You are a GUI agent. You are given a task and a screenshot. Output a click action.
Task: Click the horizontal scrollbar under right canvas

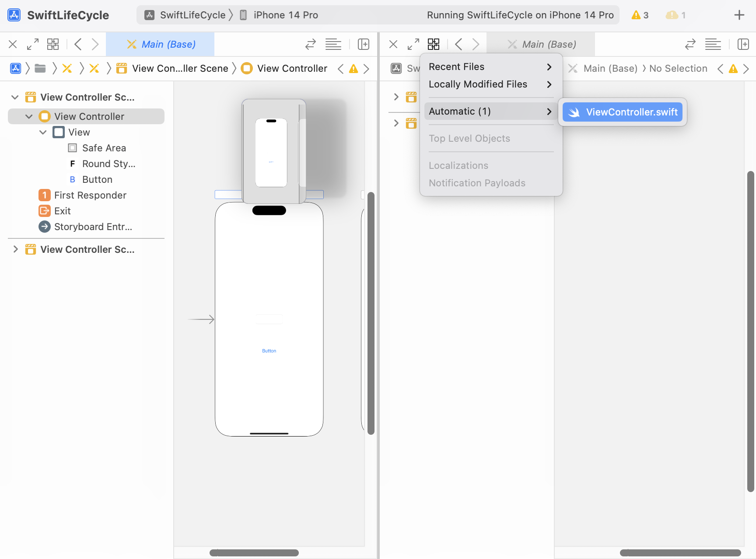click(x=680, y=553)
